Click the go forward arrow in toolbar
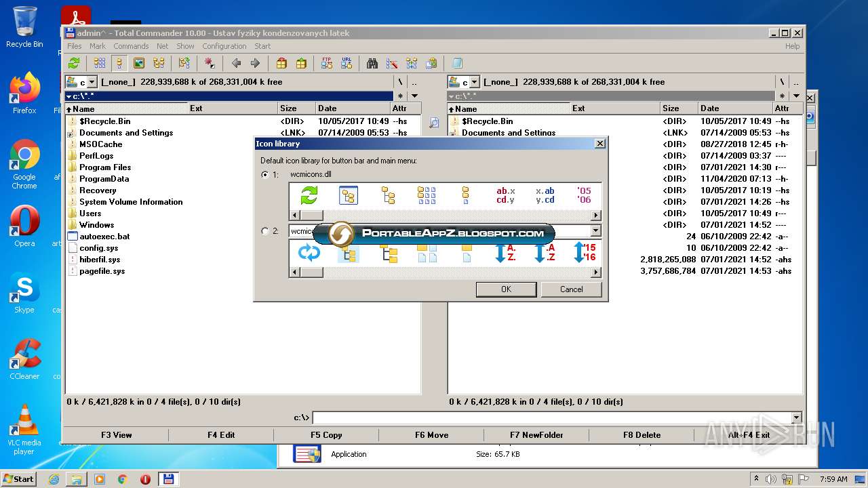 click(255, 63)
